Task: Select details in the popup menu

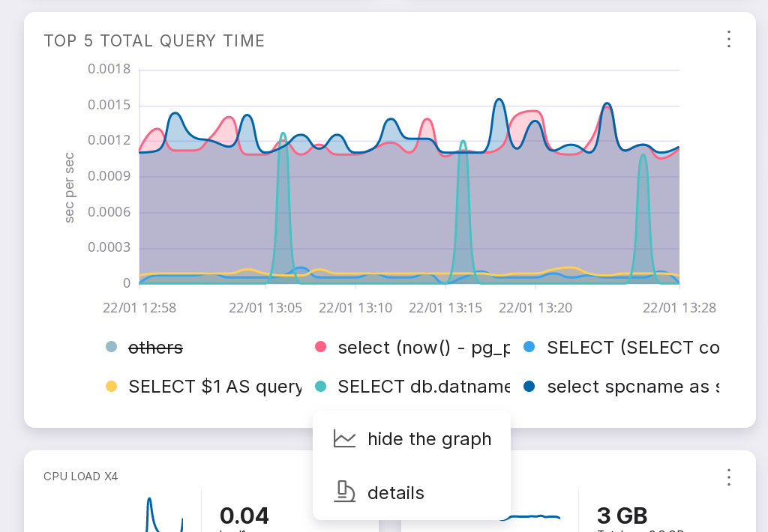Action: coord(395,493)
